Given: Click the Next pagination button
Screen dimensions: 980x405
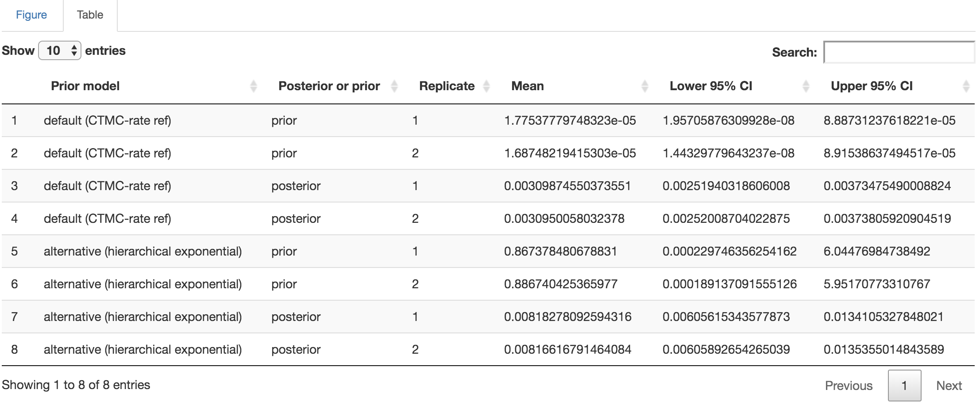Looking at the screenshot, I should tap(949, 386).
